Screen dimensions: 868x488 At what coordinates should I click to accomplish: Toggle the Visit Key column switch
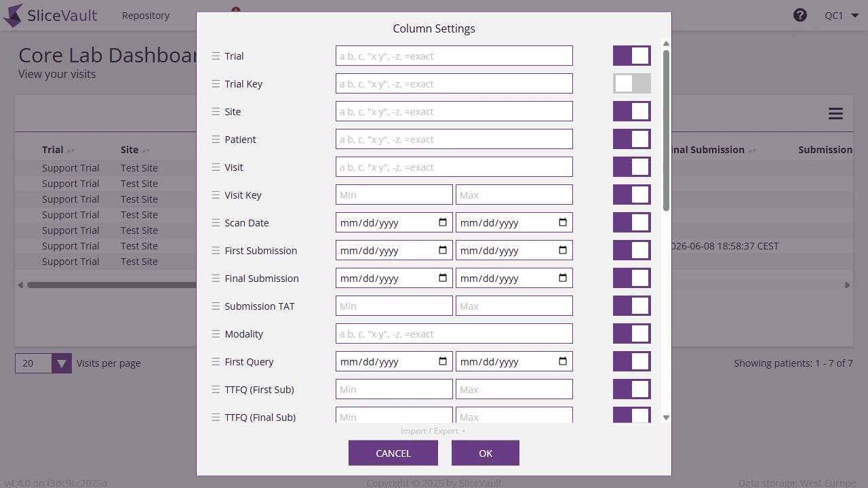[632, 195]
